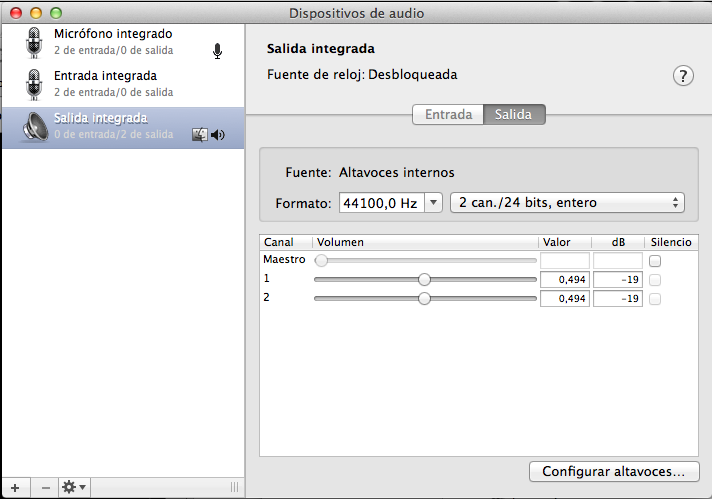Click the Entrada integrada microphone icon

tap(35, 85)
